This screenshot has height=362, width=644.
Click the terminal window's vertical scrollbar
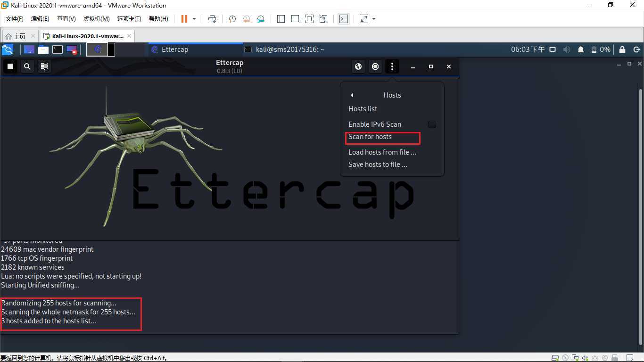pos(640,216)
